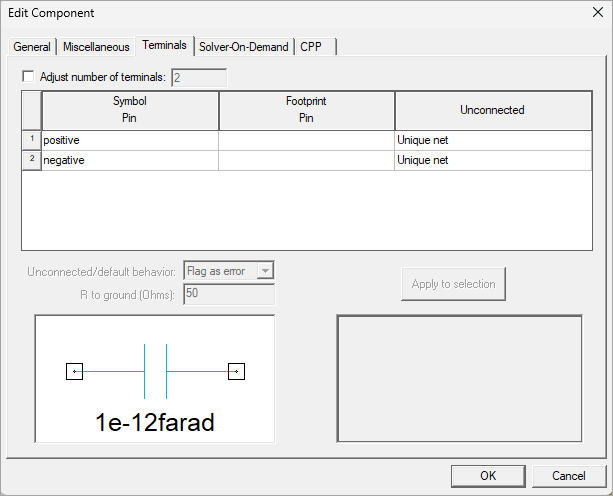Viewport: 613px width, 496px height.
Task: Confirm with the OK button
Action: [488, 476]
